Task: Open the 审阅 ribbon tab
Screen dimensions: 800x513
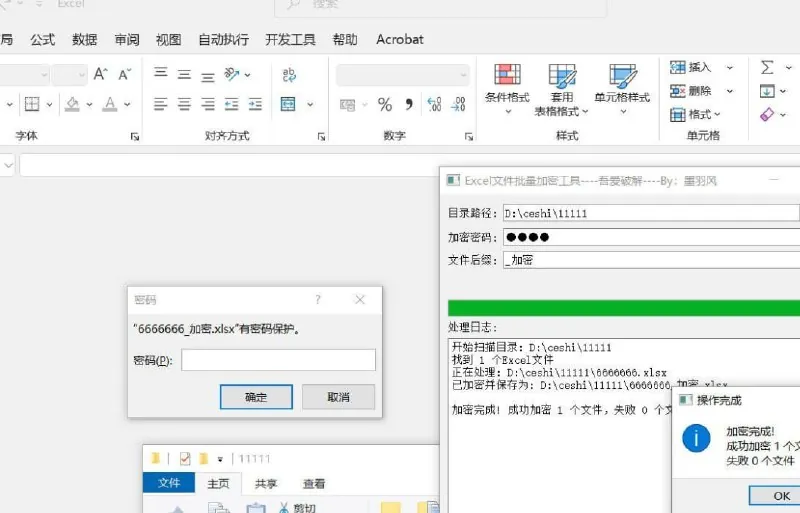Action: (x=127, y=39)
